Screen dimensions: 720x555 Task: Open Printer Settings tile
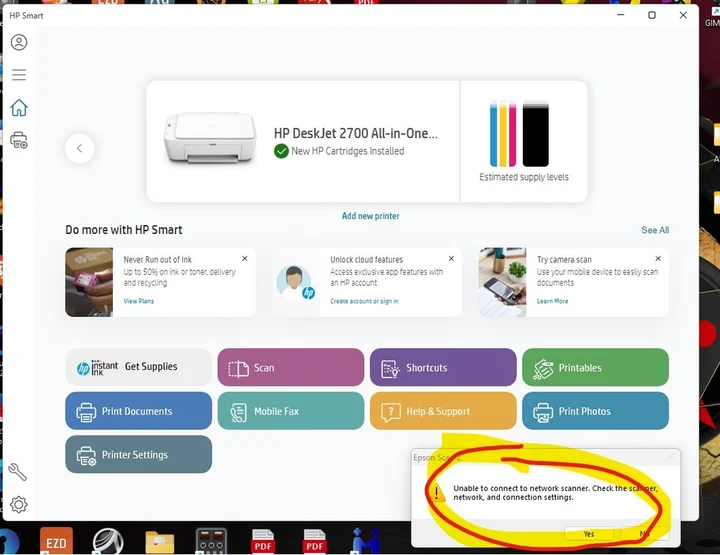[139, 455]
